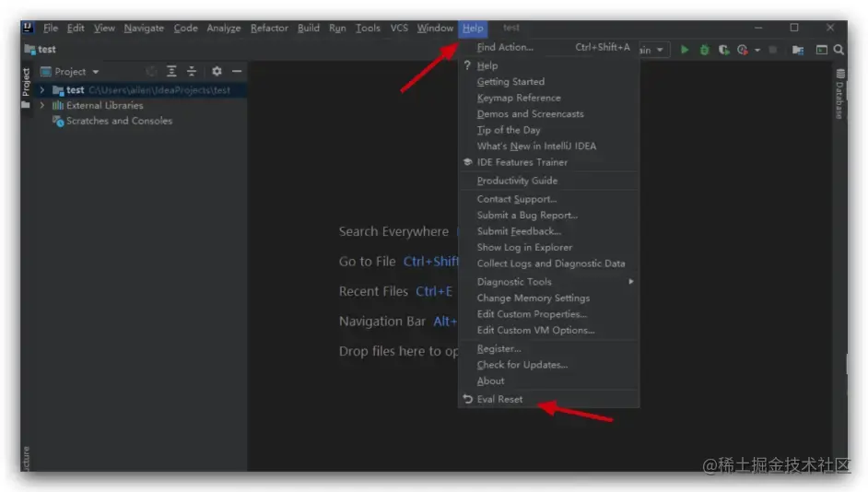The width and height of the screenshot is (868, 492).
Task: Close the highlighted Help menu
Action: (473, 28)
